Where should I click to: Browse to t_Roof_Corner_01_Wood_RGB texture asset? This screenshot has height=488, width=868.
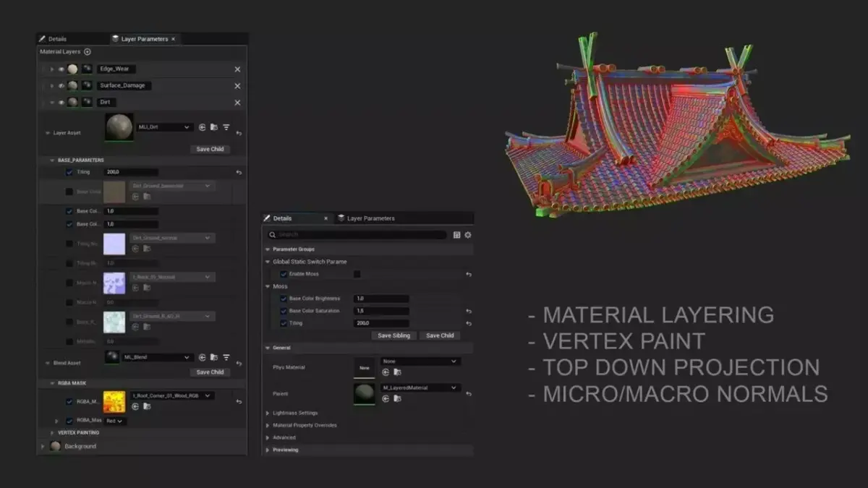coord(147,406)
